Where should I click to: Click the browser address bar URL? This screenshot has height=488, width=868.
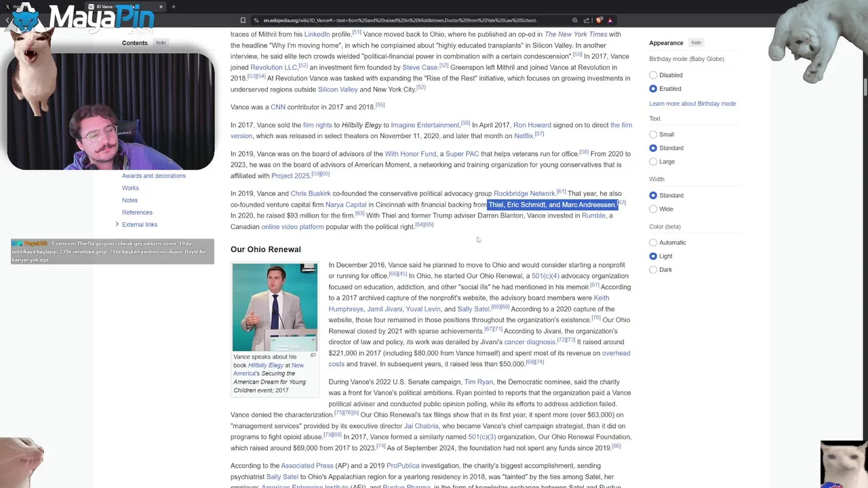click(400, 20)
